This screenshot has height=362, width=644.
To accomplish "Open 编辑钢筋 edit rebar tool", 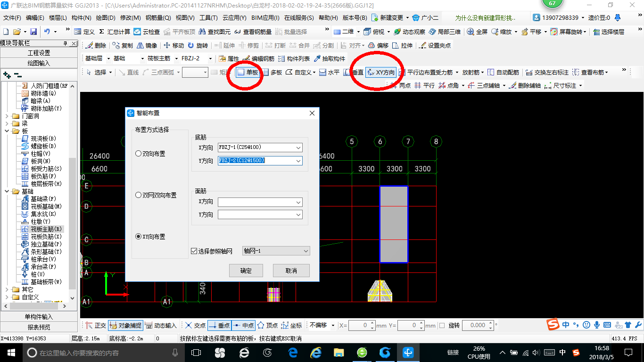I will pos(259,59).
